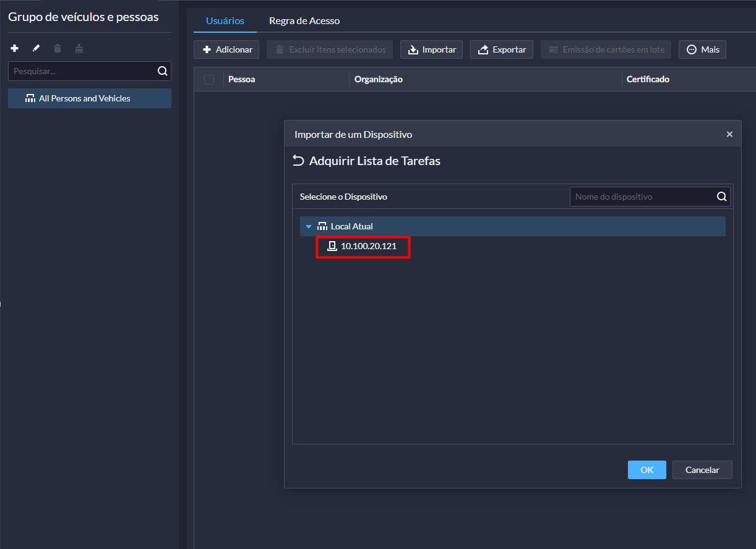Switch to the Regra de Acesso tab
This screenshot has height=549, width=756.
click(304, 21)
